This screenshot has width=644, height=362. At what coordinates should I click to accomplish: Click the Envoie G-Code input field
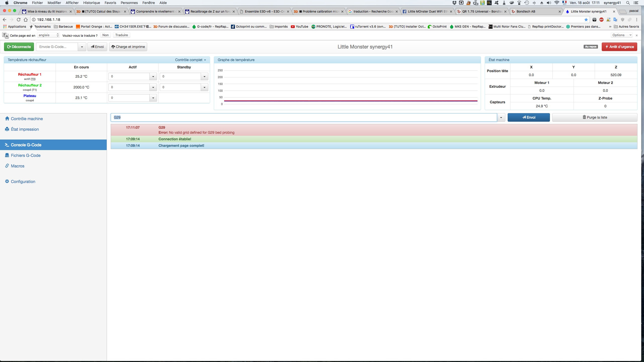pos(57,47)
